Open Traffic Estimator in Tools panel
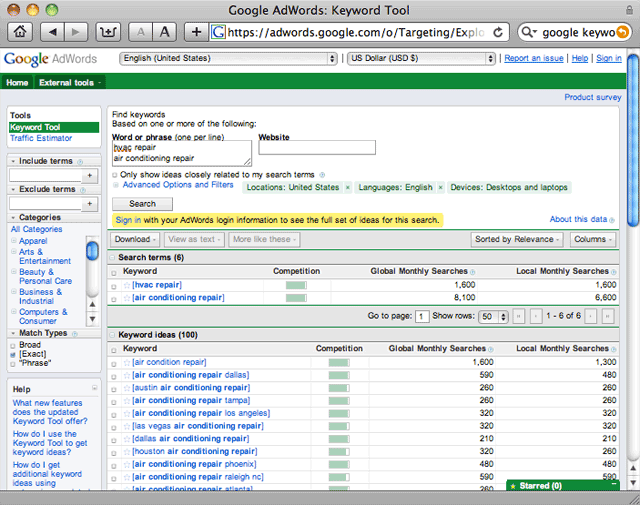The image size is (640, 505). [41, 138]
